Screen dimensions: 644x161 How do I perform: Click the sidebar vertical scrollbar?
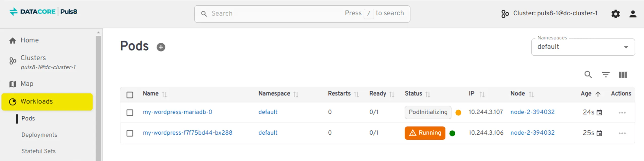[x=98, y=95]
